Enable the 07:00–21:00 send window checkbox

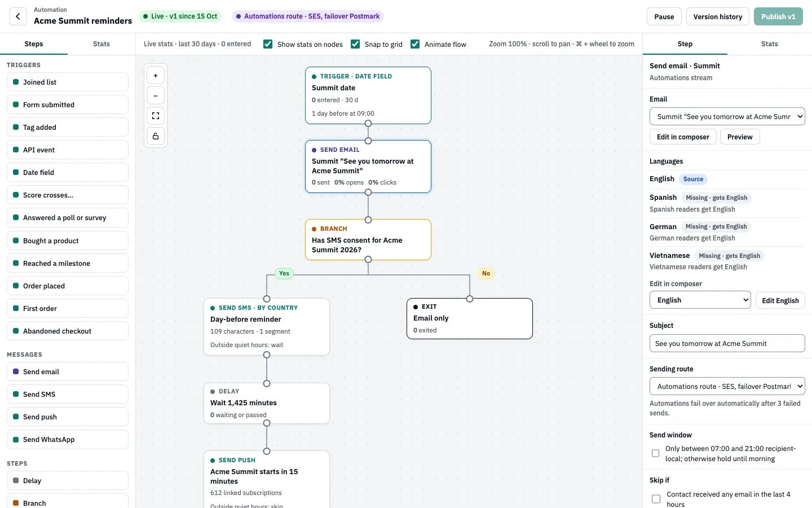tap(655, 453)
